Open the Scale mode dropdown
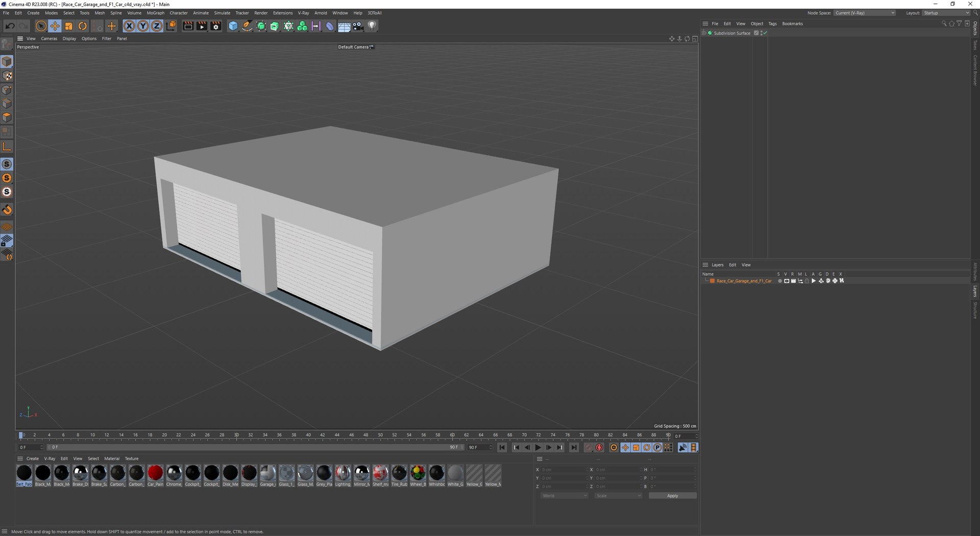980x536 pixels. (618, 496)
